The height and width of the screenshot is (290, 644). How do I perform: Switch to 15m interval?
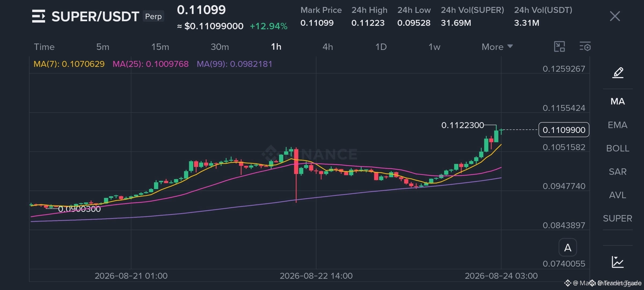point(160,47)
